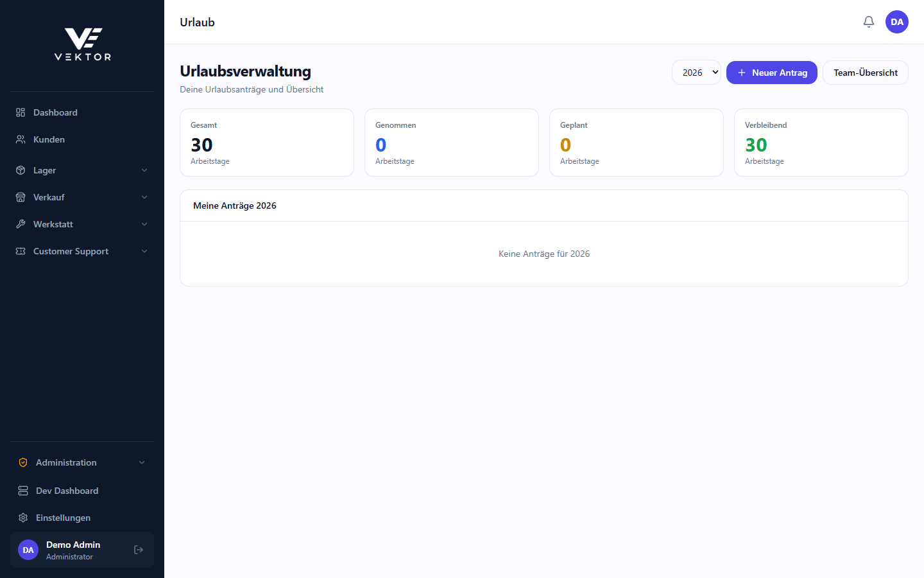Click the logout icon beside Demo Admin
The width and height of the screenshot is (924, 578).
pos(139,550)
